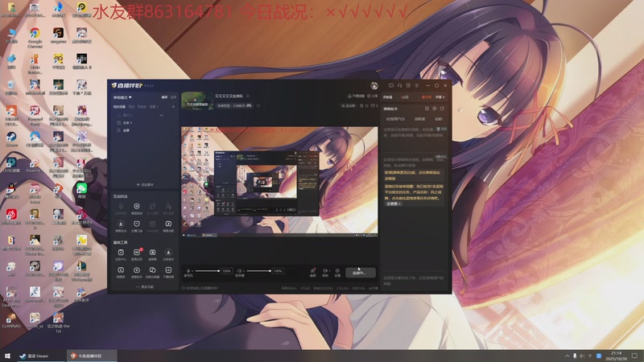The image size is (644, 362).
Task: Open the 设置 settings gear icon
Action: pyautogui.click(x=337, y=271)
